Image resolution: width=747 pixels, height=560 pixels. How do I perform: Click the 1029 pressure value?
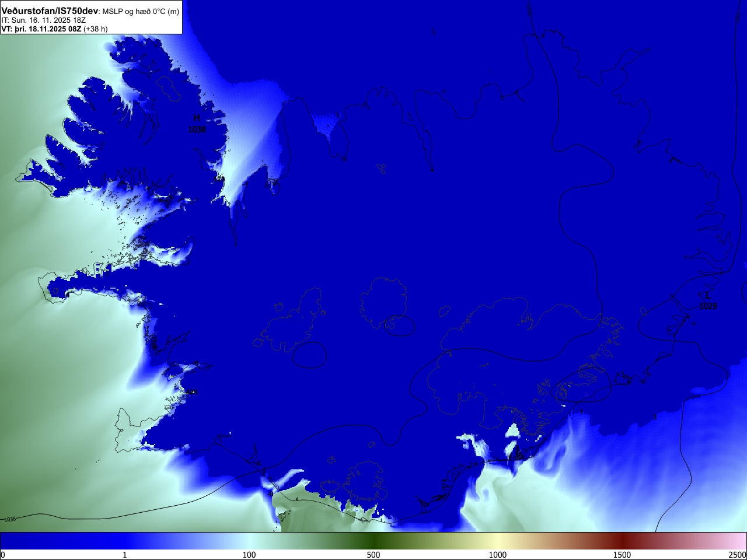coord(708,306)
